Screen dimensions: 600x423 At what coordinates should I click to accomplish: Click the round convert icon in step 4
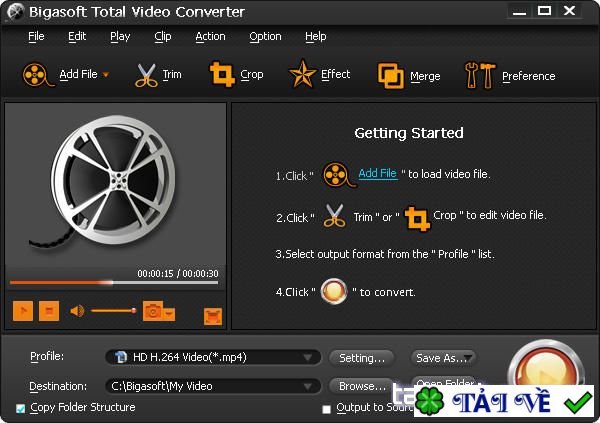334,291
